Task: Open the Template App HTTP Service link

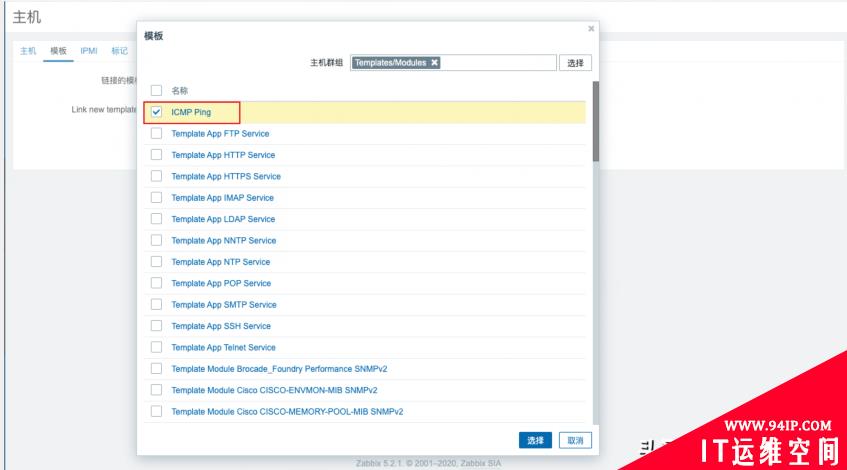Action: [223, 155]
